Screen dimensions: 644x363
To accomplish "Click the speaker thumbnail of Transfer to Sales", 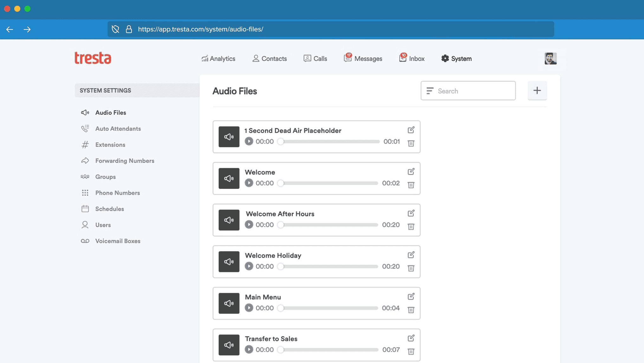I will point(229,345).
